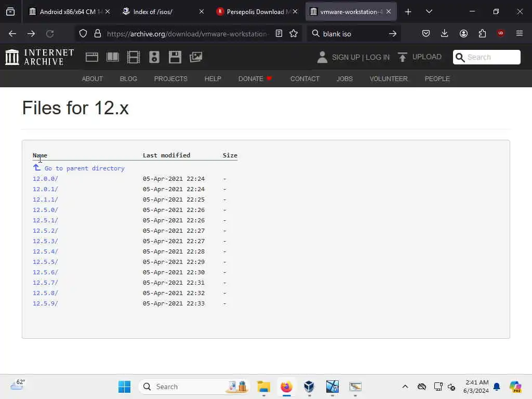This screenshot has width=532, height=399.
Task: Open the 12.5.7/ folder
Action: pyautogui.click(x=46, y=283)
